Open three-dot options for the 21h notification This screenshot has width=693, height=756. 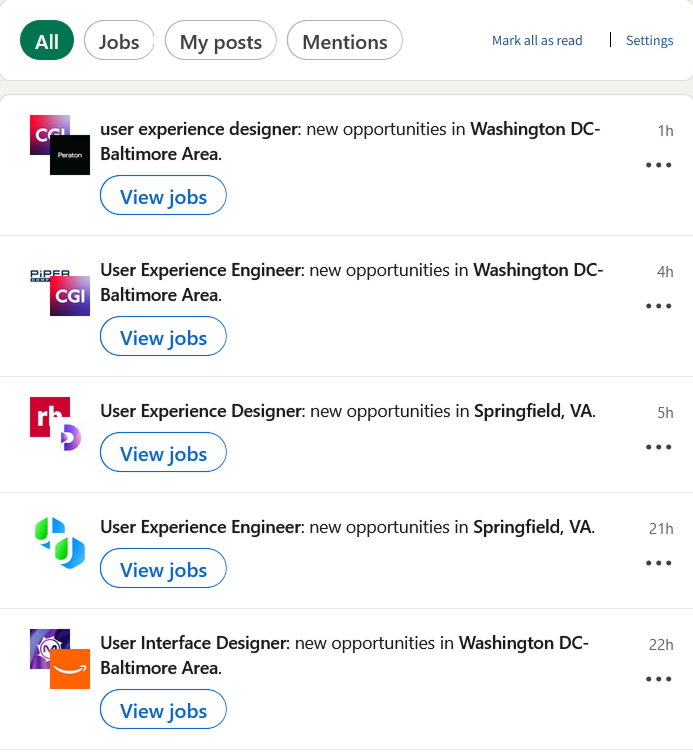(x=658, y=563)
